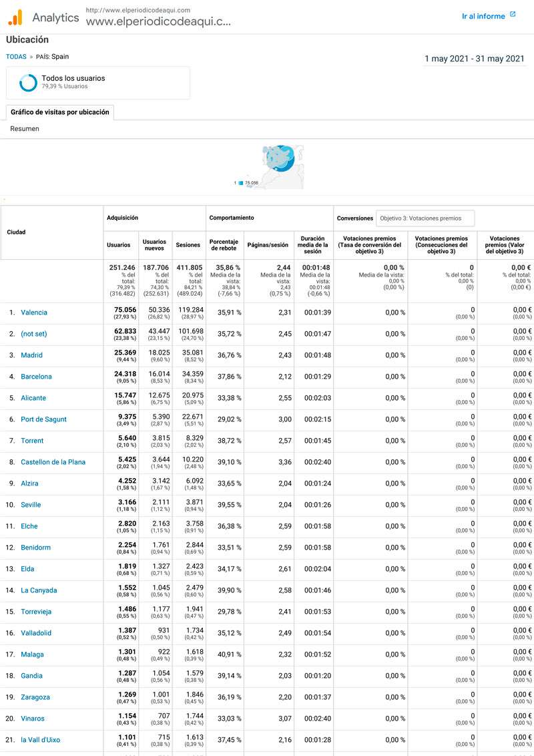Open the Ir al informe link
The width and height of the screenshot is (534, 756).
click(x=483, y=16)
